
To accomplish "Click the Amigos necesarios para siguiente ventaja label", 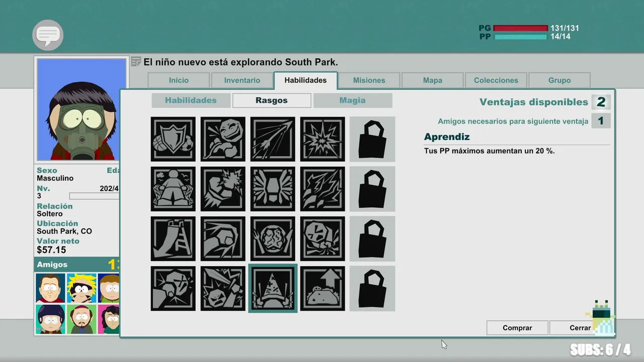I will tap(513, 121).
